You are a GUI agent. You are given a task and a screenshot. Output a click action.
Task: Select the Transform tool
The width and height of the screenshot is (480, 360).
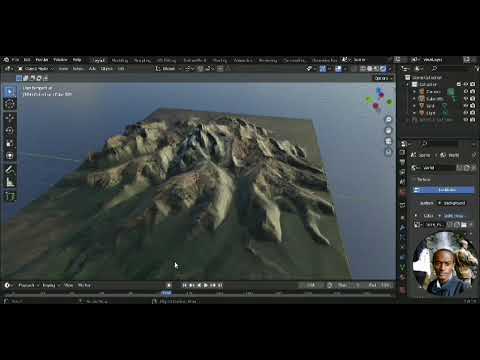pyautogui.click(x=10, y=156)
